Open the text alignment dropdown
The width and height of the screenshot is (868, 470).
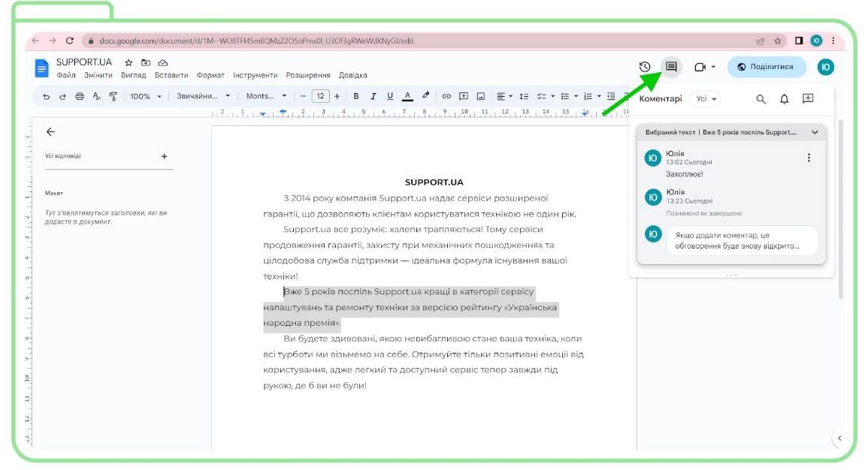point(504,96)
